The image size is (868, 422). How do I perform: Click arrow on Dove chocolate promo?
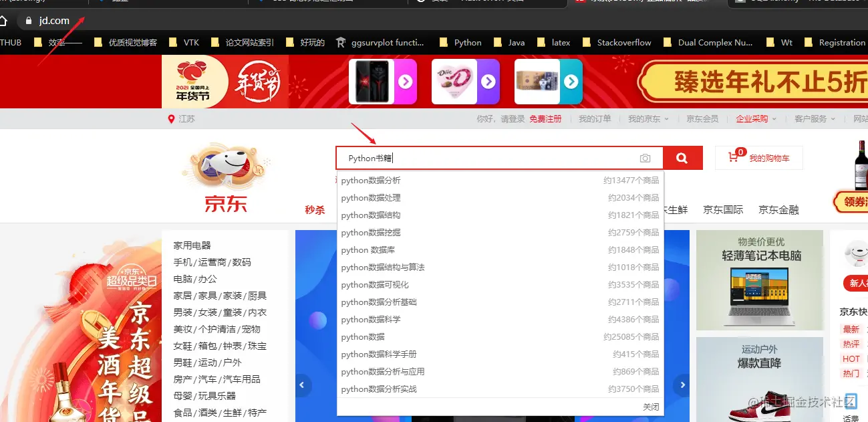click(x=488, y=82)
